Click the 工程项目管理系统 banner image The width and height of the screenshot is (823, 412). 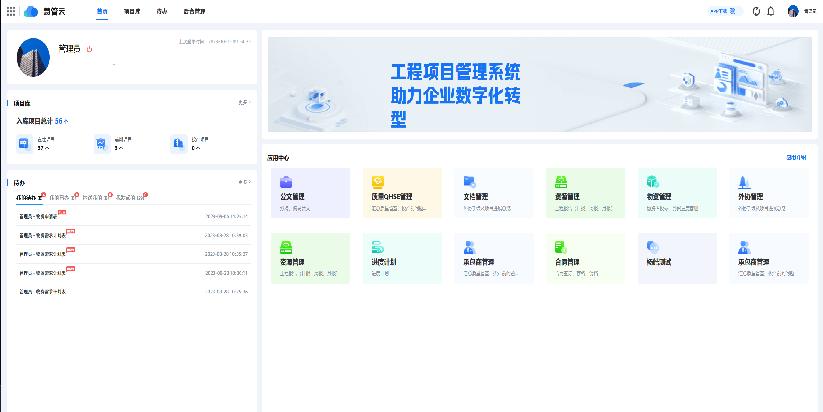coord(540,85)
